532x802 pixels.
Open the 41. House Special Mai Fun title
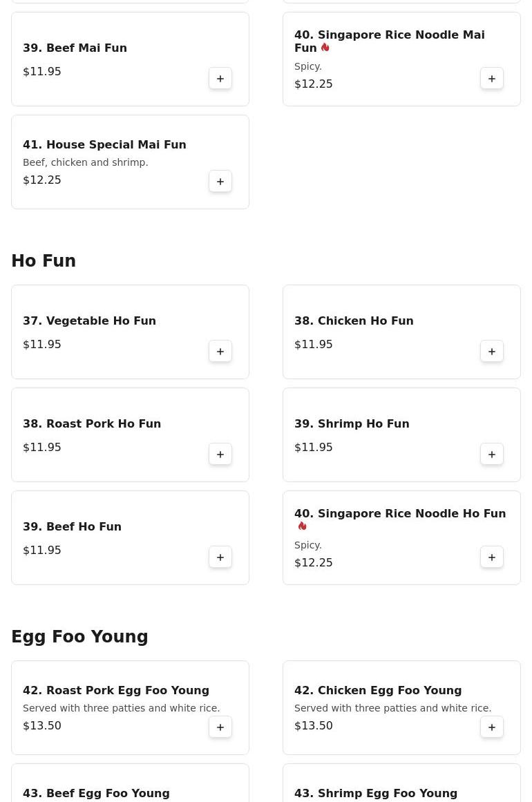[104, 144]
